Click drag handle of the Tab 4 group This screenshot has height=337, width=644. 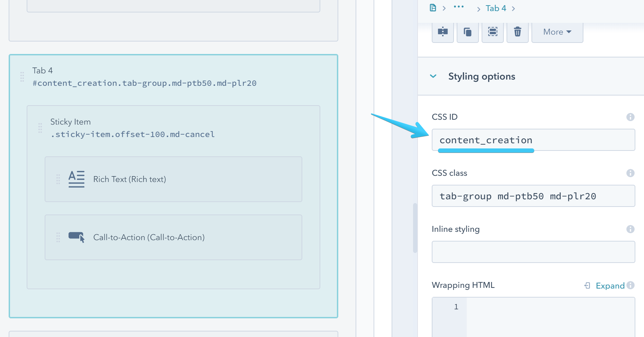pos(22,77)
